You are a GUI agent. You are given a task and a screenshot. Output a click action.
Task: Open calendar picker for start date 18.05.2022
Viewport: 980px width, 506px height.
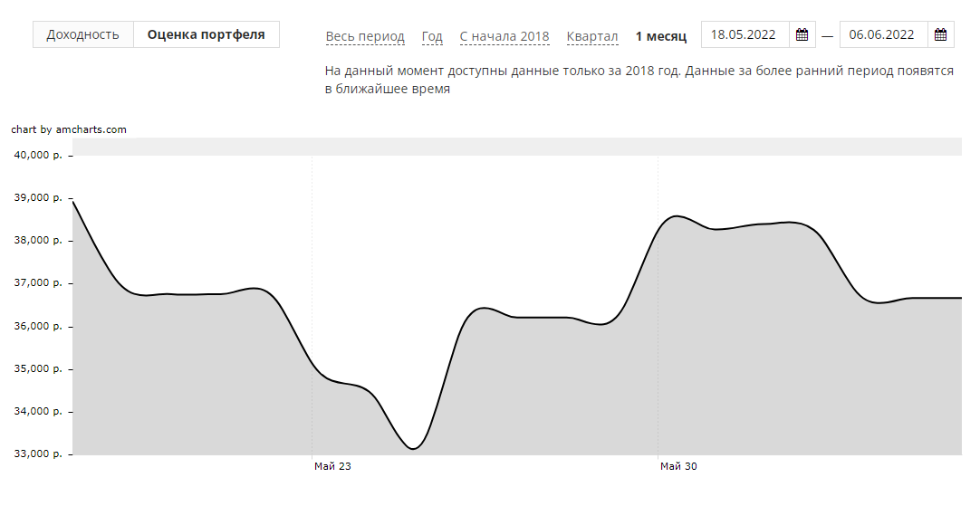click(x=802, y=35)
